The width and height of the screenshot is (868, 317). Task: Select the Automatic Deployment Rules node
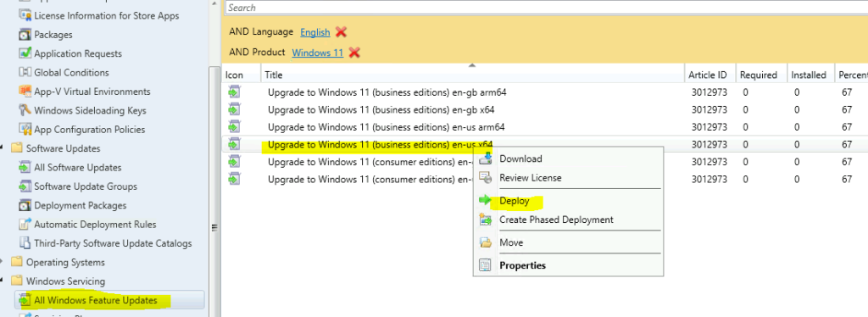tap(95, 224)
